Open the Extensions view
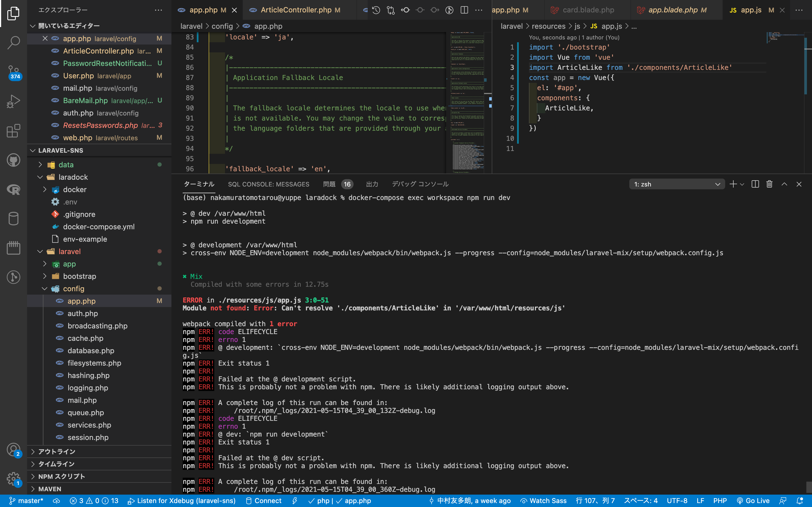Viewport: 812px width, 507px height. (x=14, y=131)
